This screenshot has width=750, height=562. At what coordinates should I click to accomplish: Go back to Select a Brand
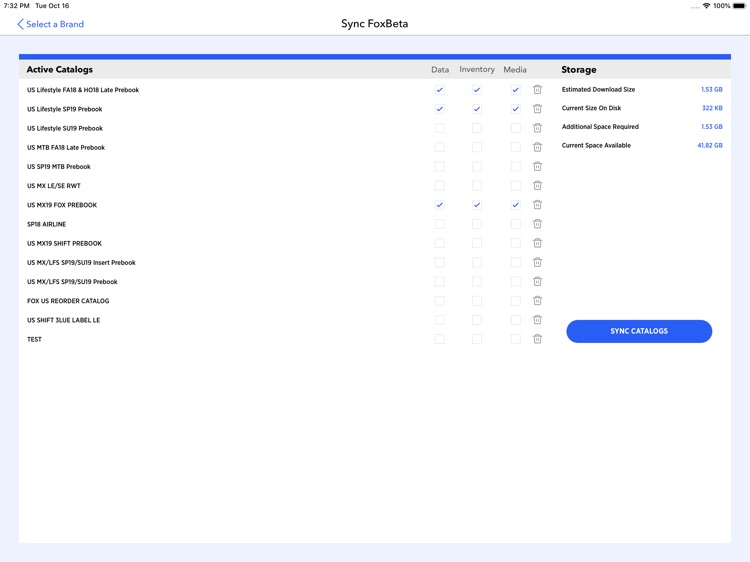click(50, 24)
